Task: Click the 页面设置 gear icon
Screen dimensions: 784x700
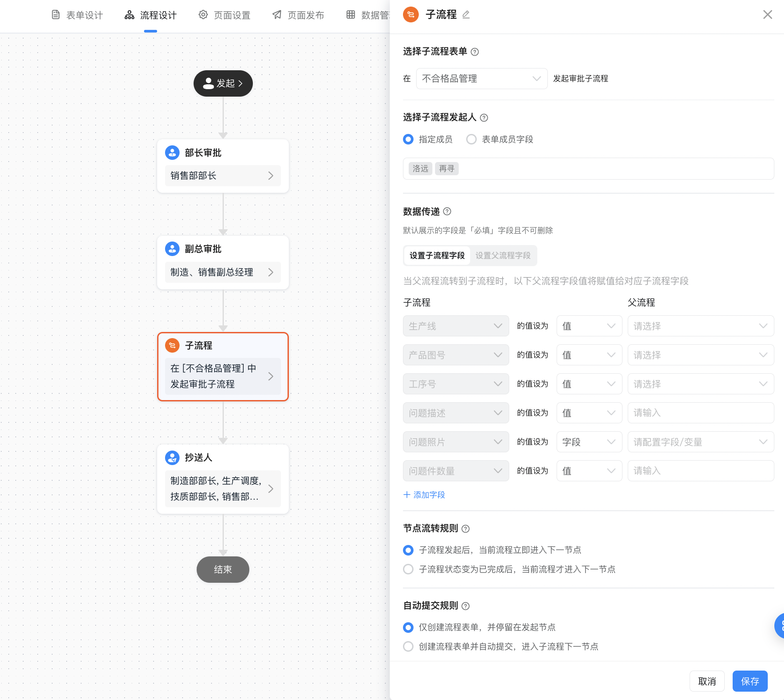Action: pyautogui.click(x=203, y=15)
